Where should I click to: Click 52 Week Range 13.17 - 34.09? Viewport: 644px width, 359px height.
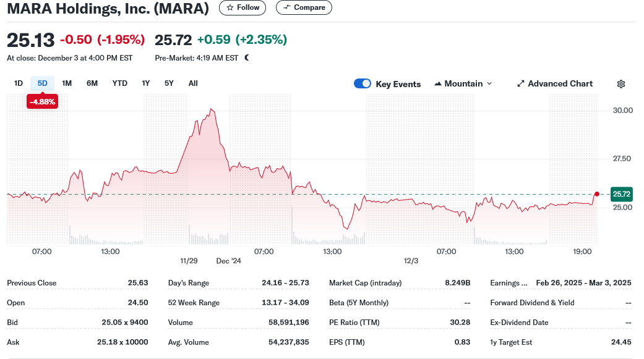tap(285, 302)
